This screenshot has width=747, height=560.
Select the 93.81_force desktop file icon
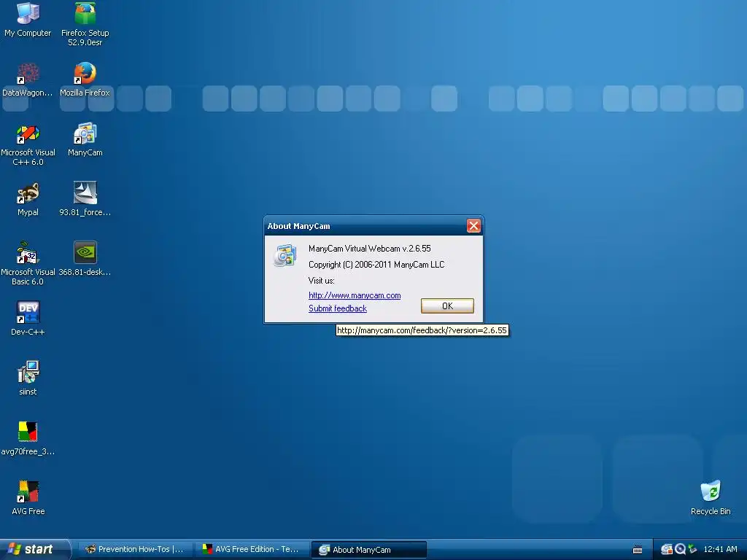pyautogui.click(x=85, y=200)
